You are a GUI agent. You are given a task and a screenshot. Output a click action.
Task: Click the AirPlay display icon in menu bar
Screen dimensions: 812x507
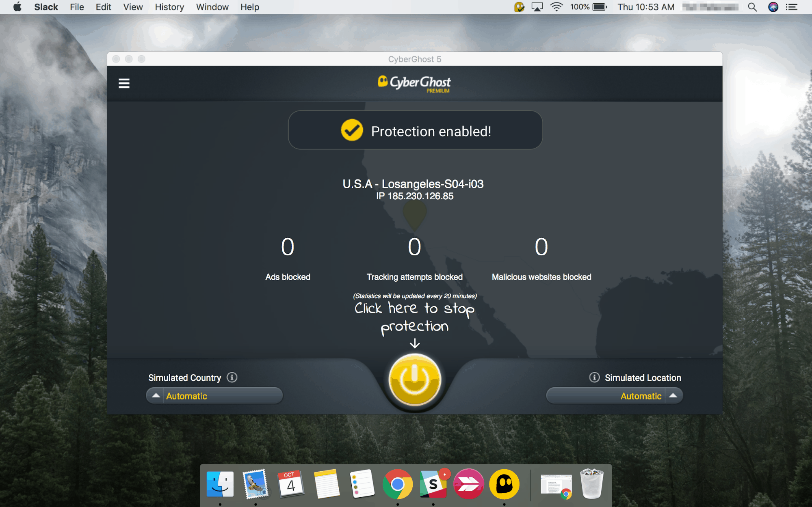(x=537, y=7)
